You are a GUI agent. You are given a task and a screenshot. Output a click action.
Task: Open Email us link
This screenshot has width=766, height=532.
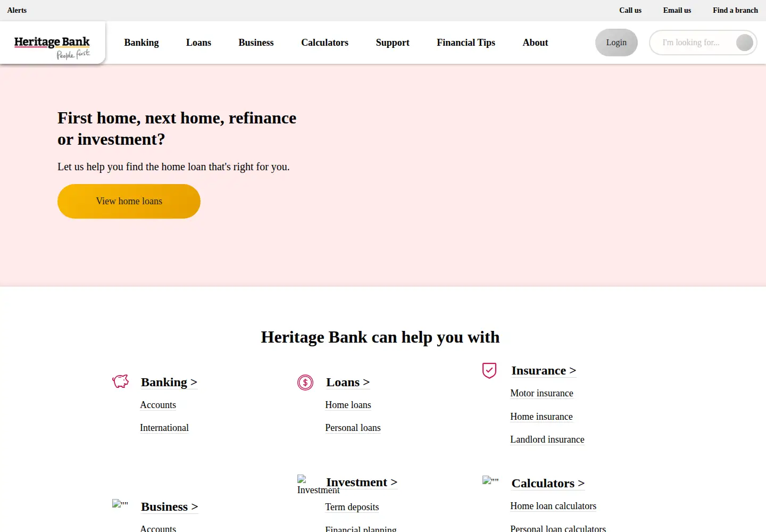pos(677,10)
